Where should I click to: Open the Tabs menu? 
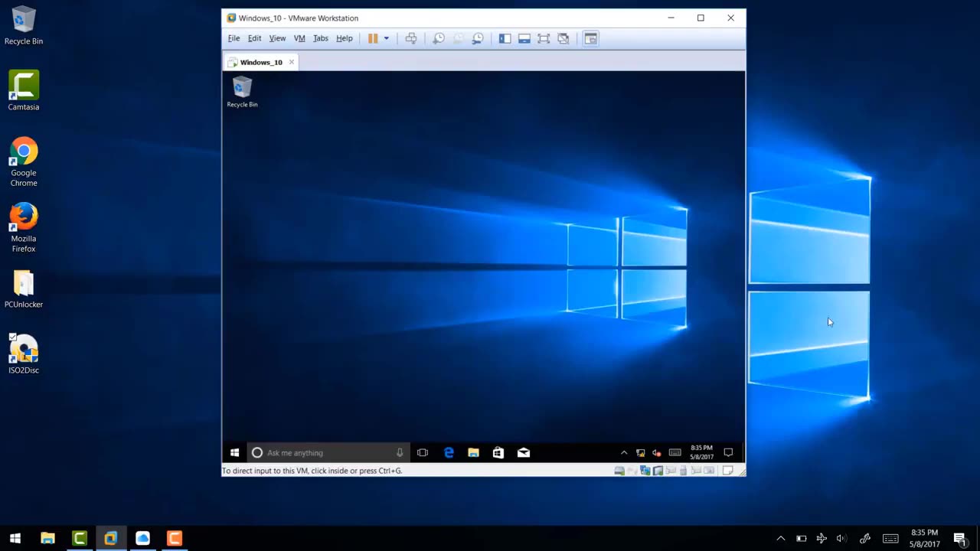coord(321,38)
